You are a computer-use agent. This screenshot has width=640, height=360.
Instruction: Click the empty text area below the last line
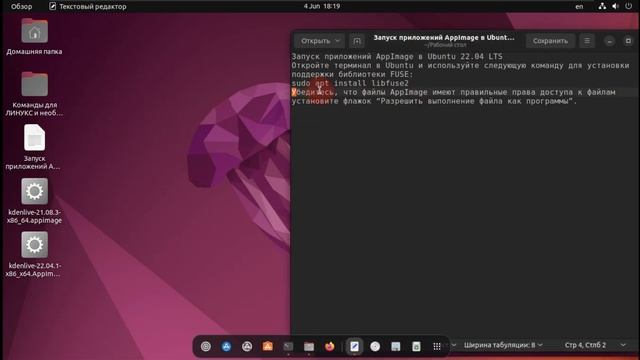tap(464, 220)
